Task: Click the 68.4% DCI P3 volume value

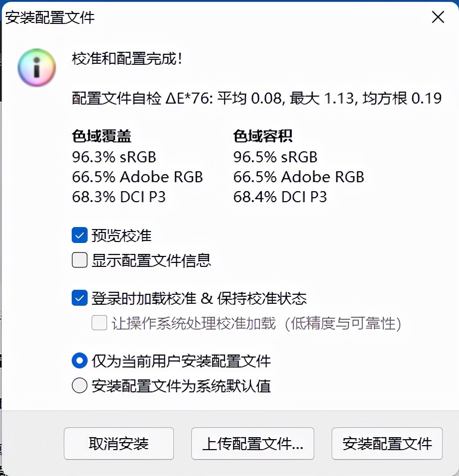Action: (x=280, y=197)
